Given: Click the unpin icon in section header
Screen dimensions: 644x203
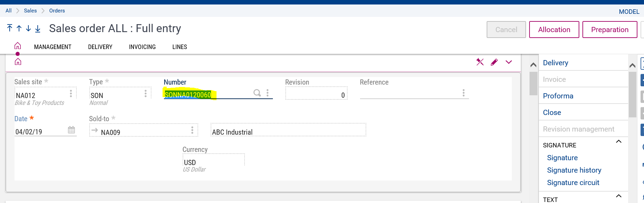Looking at the screenshot, I should pos(480,62).
